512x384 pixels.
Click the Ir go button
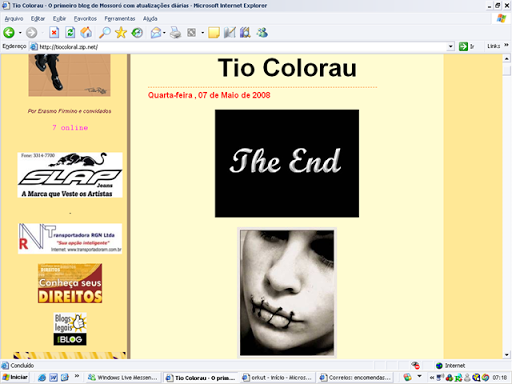point(467,46)
